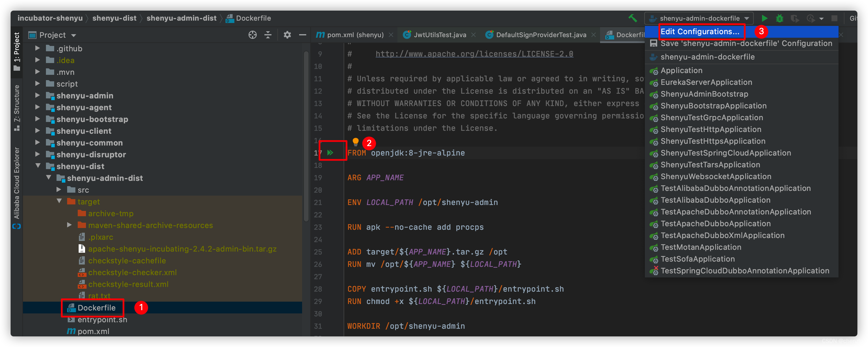
Task: Click the Collapse All icon in Project panel
Action: (x=268, y=35)
